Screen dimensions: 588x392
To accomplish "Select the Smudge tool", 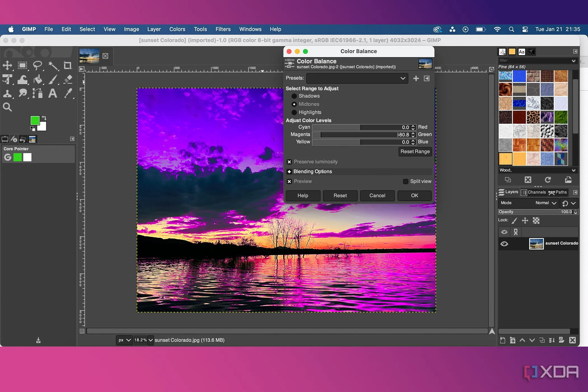I will [22, 93].
